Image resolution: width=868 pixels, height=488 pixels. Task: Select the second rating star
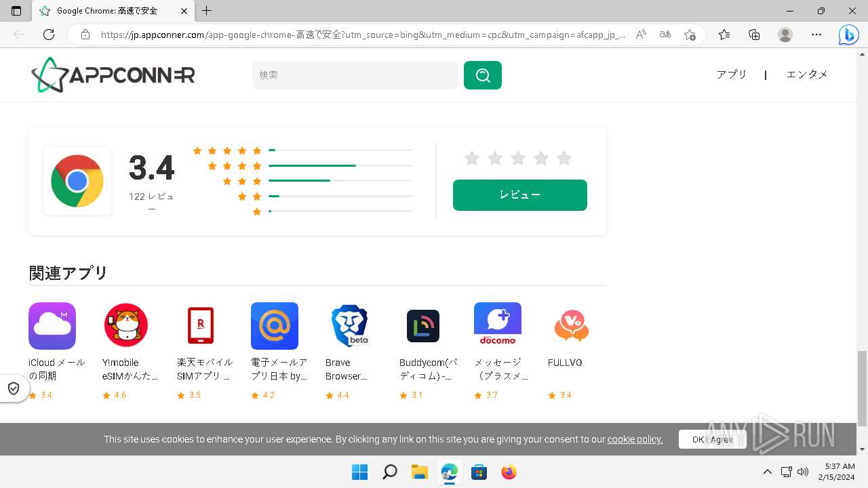pos(495,159)
